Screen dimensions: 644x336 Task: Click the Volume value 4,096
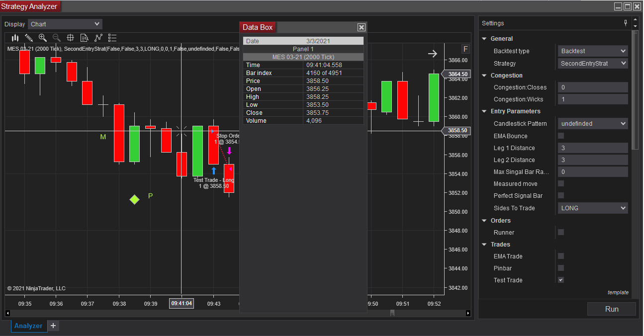pyautogui.click(x=314, y=121)
